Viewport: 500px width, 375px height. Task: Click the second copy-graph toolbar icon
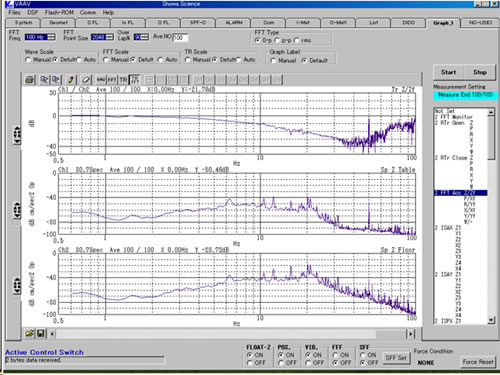[x=56, y=80]
